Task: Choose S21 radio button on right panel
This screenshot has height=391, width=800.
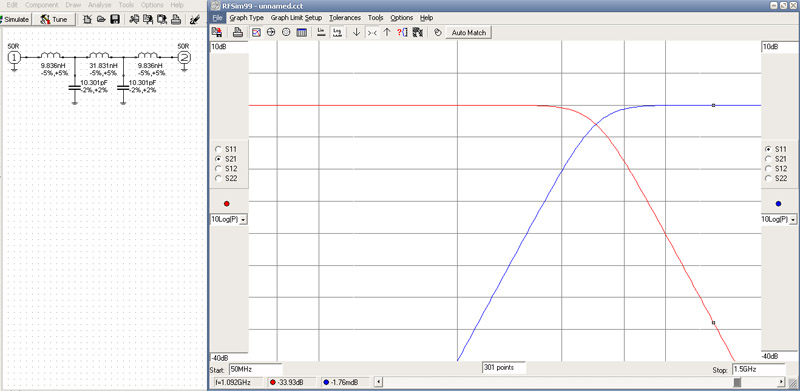Action: pyautogui.click(x=768, y=159)
